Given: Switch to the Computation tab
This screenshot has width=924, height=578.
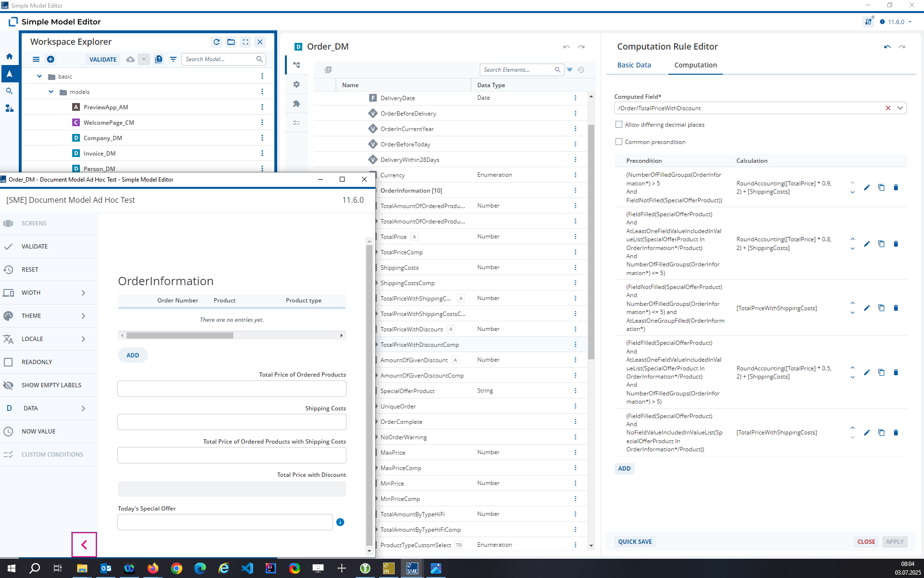Looking at the screenshot, I should pyautogui.click(x=695, y=65).
